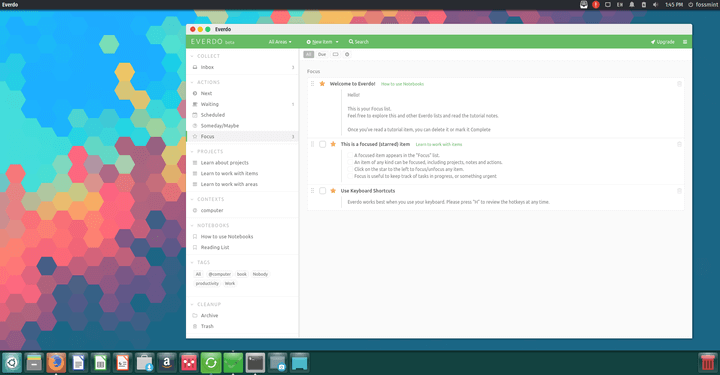
Task: Follow the green Learn to work with items link
Action: tap(439, 144)
